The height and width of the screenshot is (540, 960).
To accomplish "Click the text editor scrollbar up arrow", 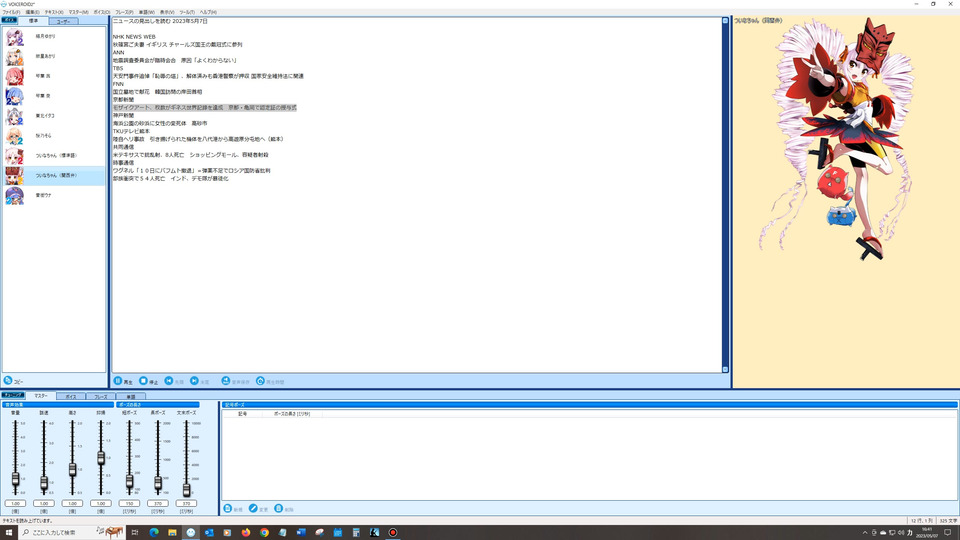I will tap(726, 21).
